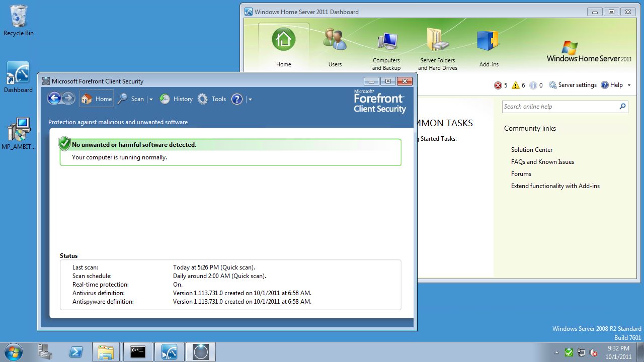Switch to Command Prompt taskbar window
This screenshot has width=644, height=362.
pos(138,352)
